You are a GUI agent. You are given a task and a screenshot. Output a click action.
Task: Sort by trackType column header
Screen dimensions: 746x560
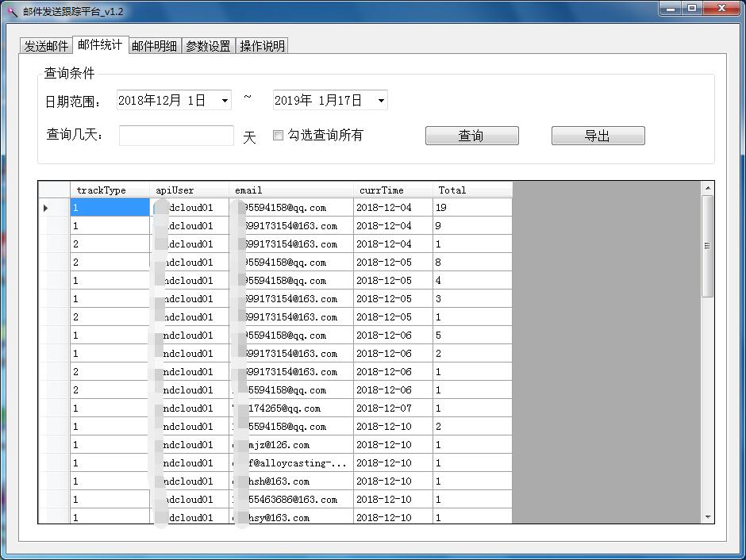tap(110, 190)
